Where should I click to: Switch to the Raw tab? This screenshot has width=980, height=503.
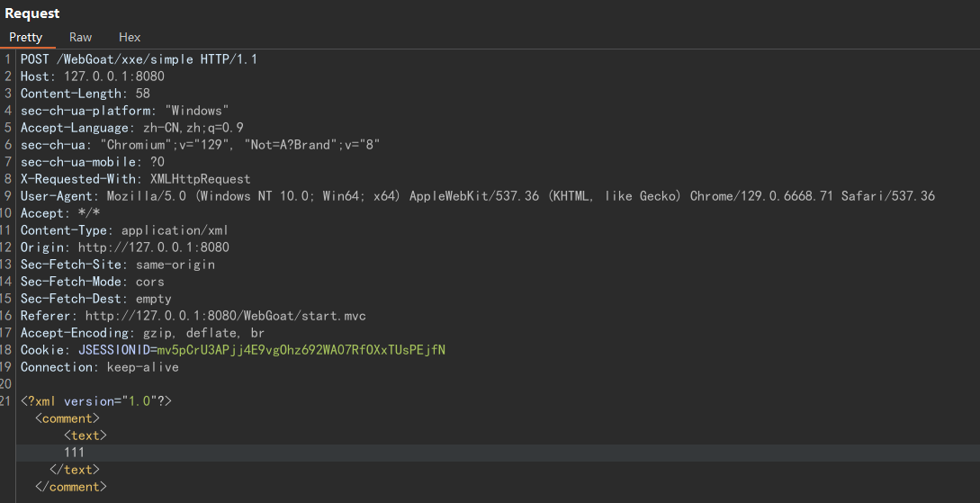click(80, 37)
